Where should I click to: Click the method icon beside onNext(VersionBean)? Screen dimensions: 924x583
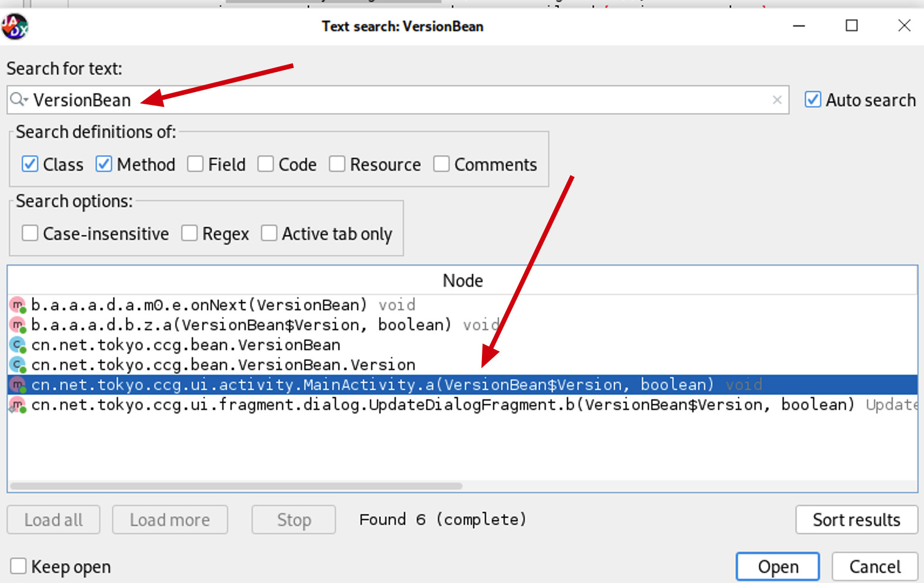click(18, 305)
